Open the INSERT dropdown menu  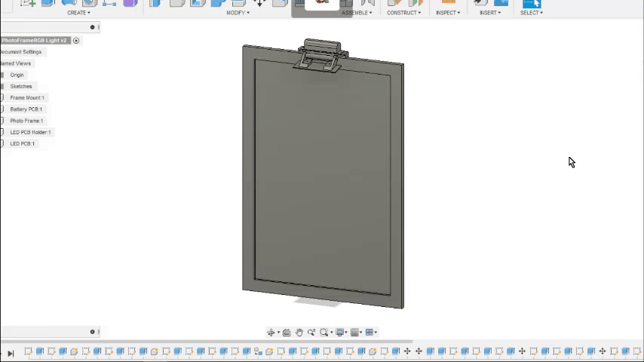pyautogui.click(x=490, y=13)
